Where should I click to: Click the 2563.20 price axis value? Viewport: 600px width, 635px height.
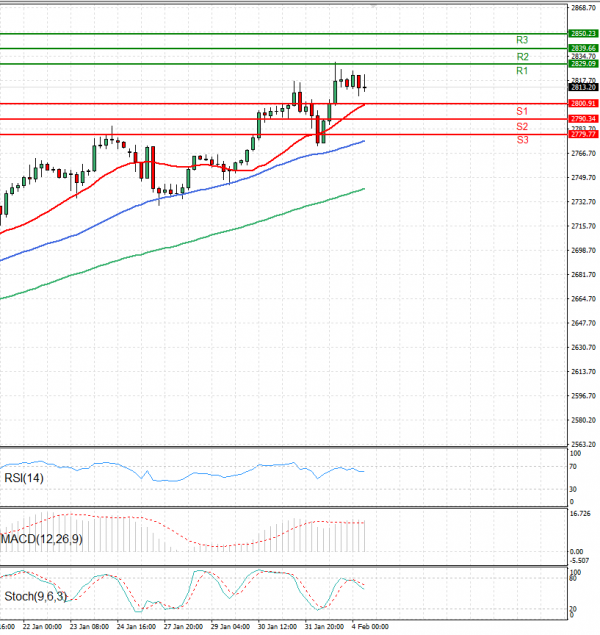click(583, 444)
